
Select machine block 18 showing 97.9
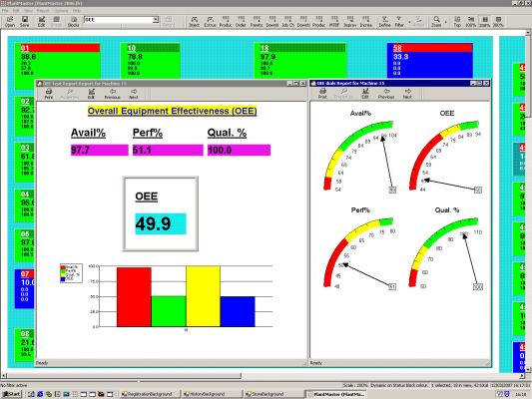coord(300,61)
